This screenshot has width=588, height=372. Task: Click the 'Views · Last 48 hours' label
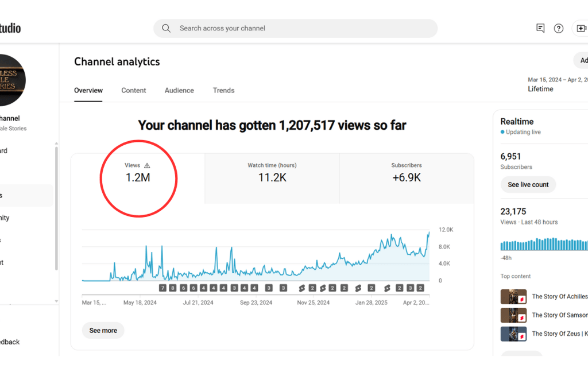pos(529,222)
